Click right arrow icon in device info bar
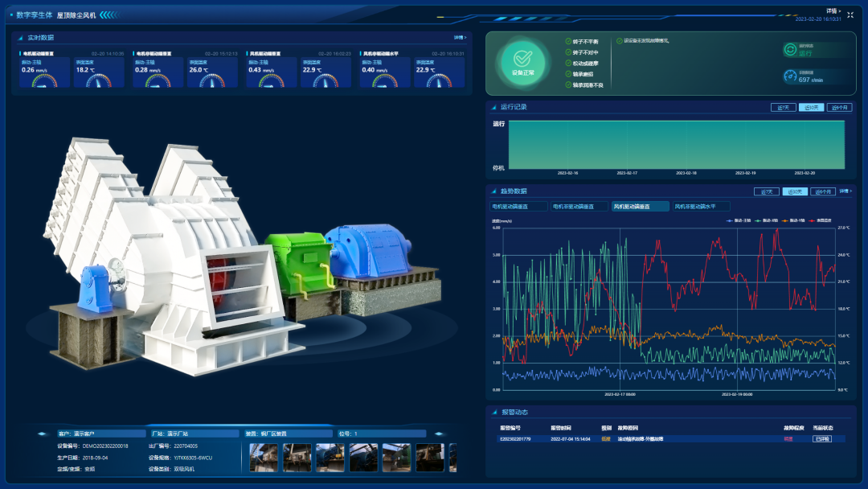Screen dimensions: 868x489 point(439,434)
